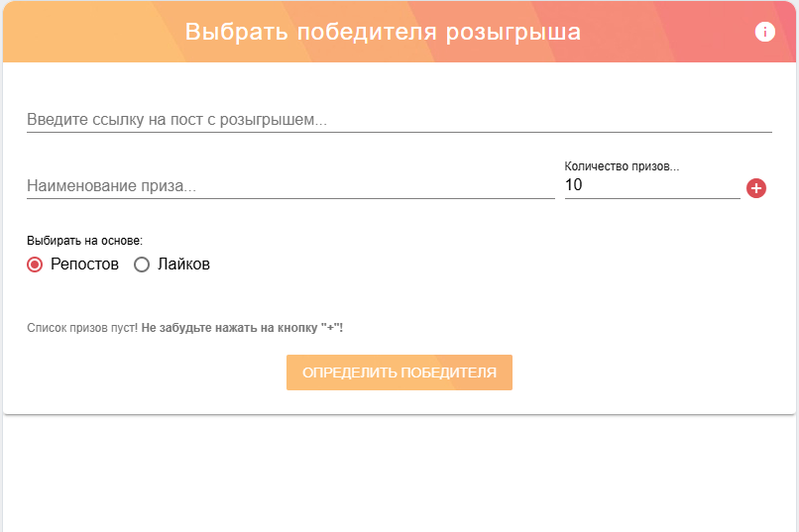Screen dimensions: 799x532
Task: Focus the giveaway post link field
Action: pos(399,119)
